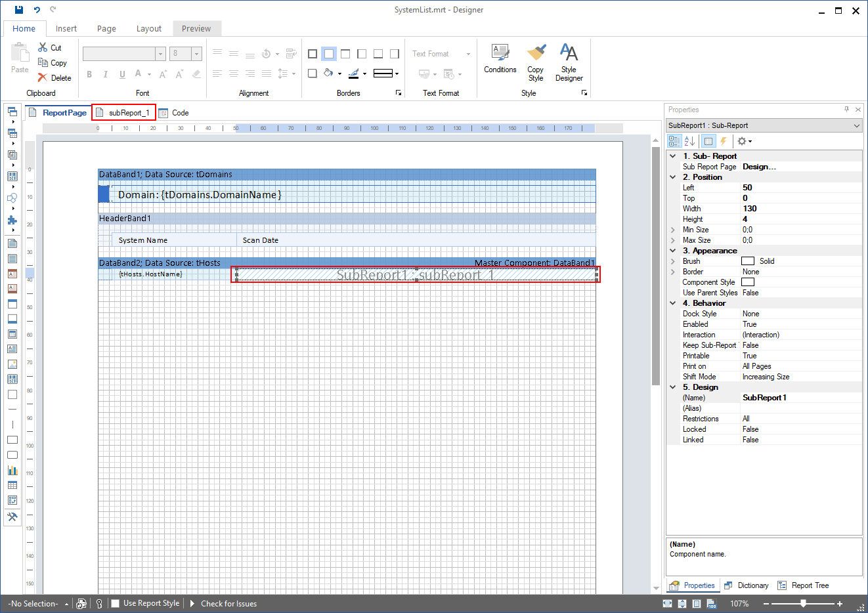Click the Component Style swatch
This screenshot has width=868, height=613.
(x=748, y=282)
